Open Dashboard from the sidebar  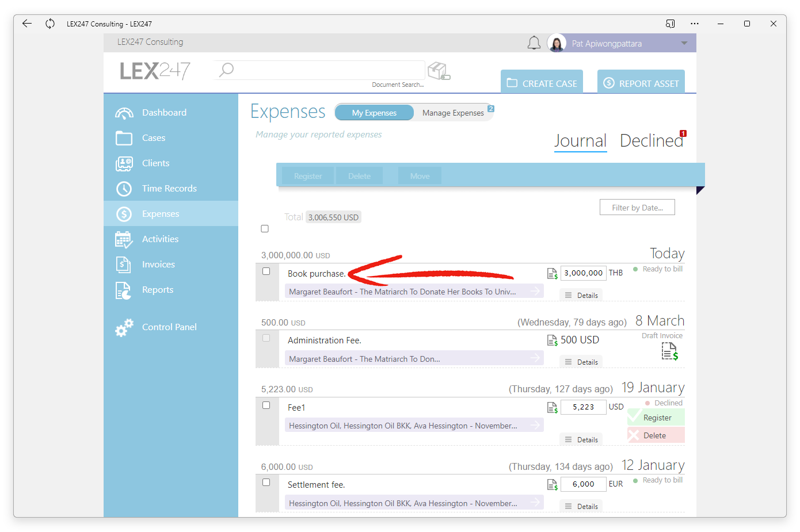(x=171, y=113)
